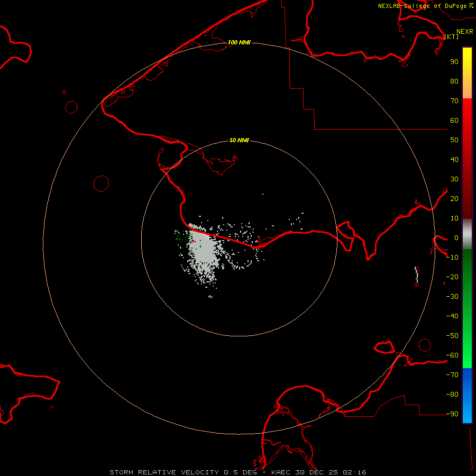Click the 10 value on the velocity scale
This screenshot has height=476, width=476.
pos(454,218)
